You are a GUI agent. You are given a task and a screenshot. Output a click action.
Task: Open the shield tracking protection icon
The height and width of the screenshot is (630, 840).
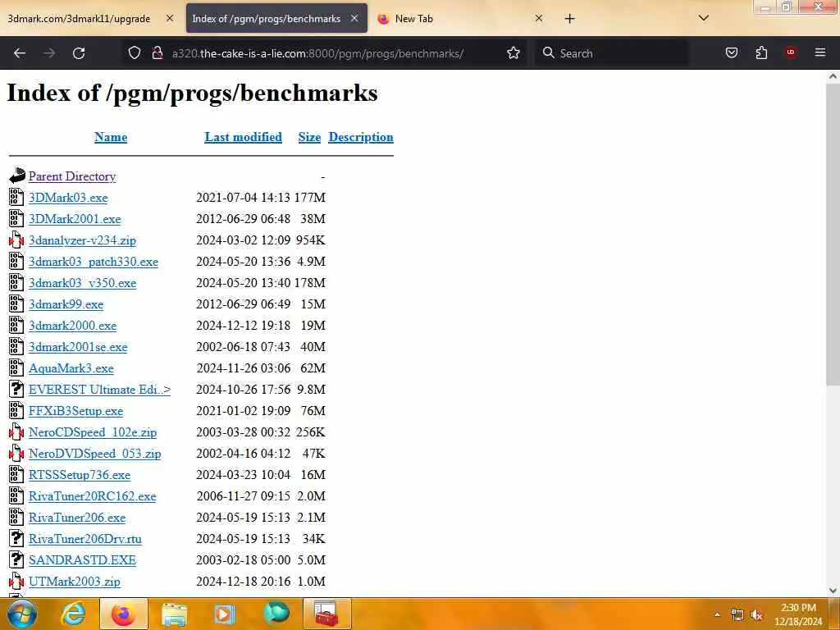(135, 52)
